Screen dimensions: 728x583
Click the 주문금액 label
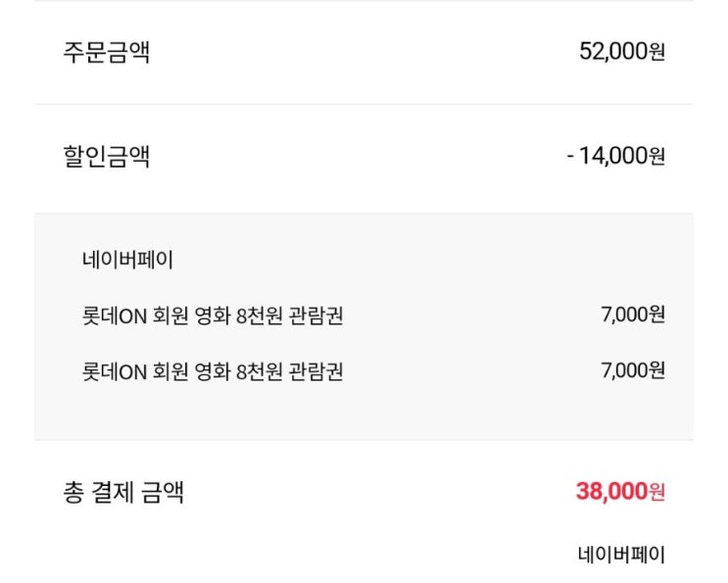tap(107, 52)
